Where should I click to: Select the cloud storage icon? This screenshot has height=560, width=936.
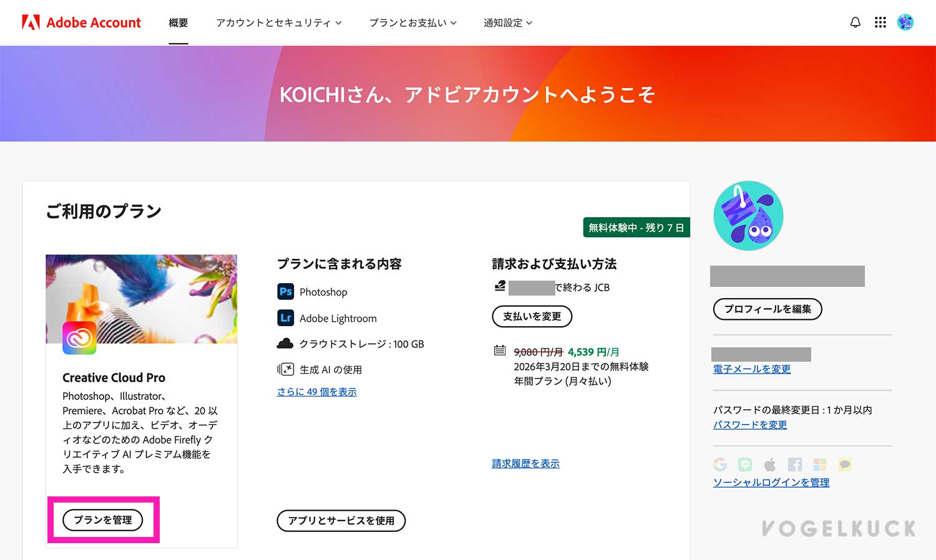pyautogui.click(x=285, y=343)
